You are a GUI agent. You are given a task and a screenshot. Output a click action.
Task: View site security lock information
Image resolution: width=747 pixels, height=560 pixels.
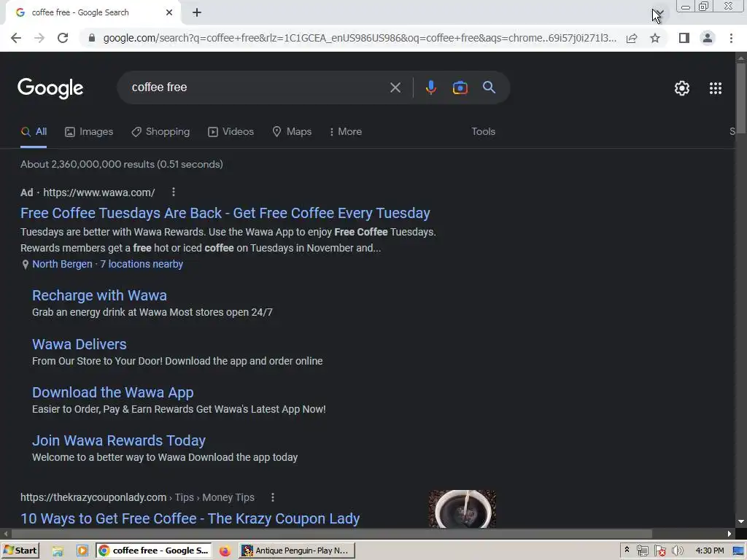92,38
